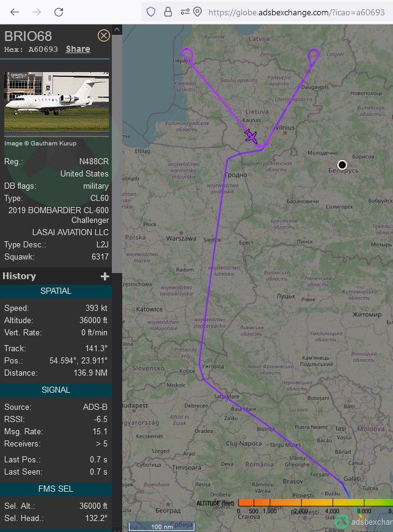Image resolution: width=393 pixels, height=532 pixels.
Task: Open the shield tracking protection icon
Action: (x=151, y=12)
